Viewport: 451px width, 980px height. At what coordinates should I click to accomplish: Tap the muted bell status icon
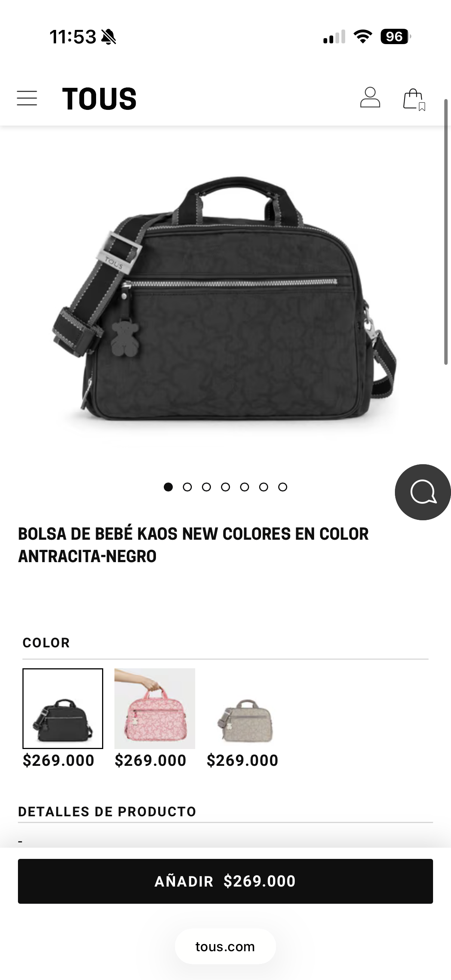pyautogui.click(x=108, y=37)
